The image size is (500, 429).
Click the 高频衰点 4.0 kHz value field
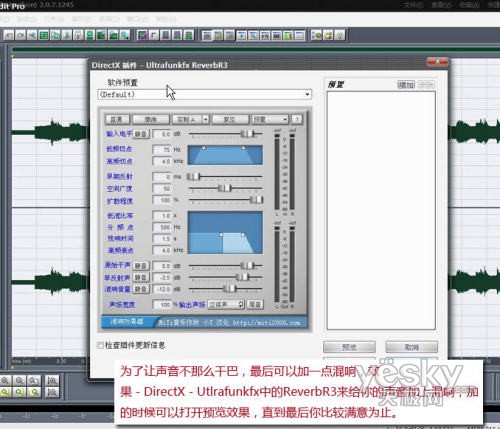pyautogui.click(x=162, y=250)
